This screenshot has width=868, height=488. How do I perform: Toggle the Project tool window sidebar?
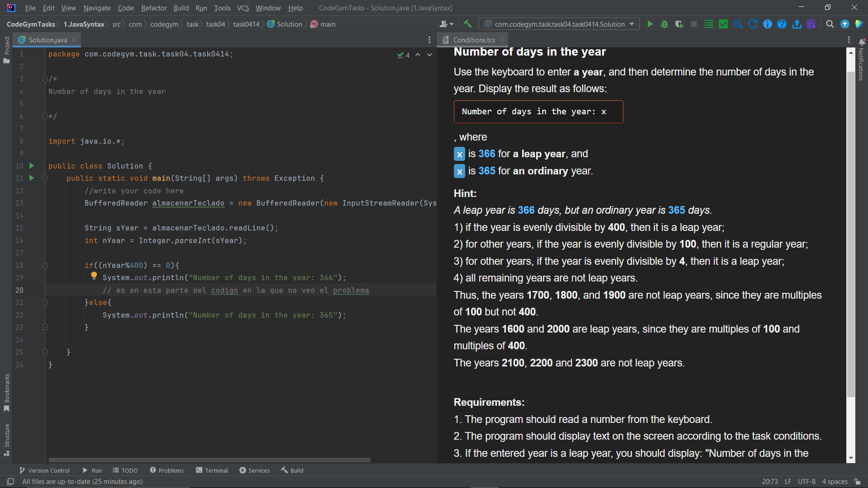[7, 45]
